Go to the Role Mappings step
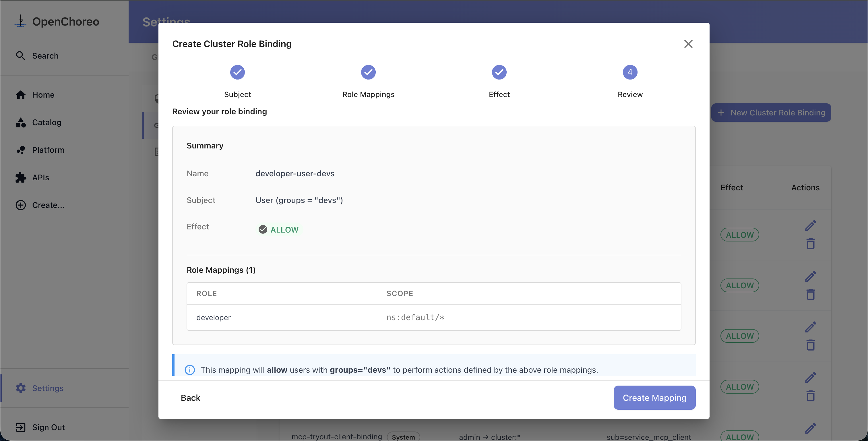 368,72
